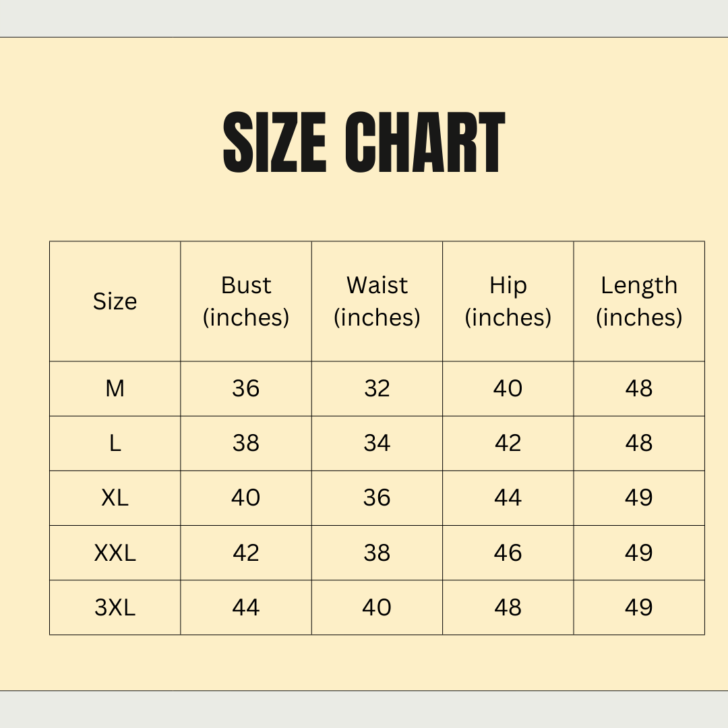Select the hip value 48 for 3XL

pyautogui.click(x=508, y=607)
